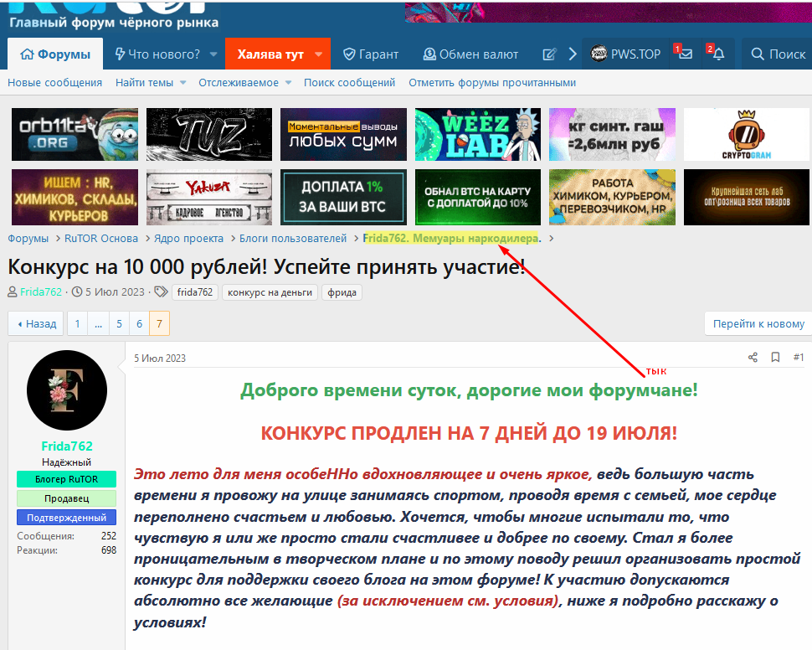
Task: Share the first post via the share icon
Action: pyautogui.click(x=752, y=357)
